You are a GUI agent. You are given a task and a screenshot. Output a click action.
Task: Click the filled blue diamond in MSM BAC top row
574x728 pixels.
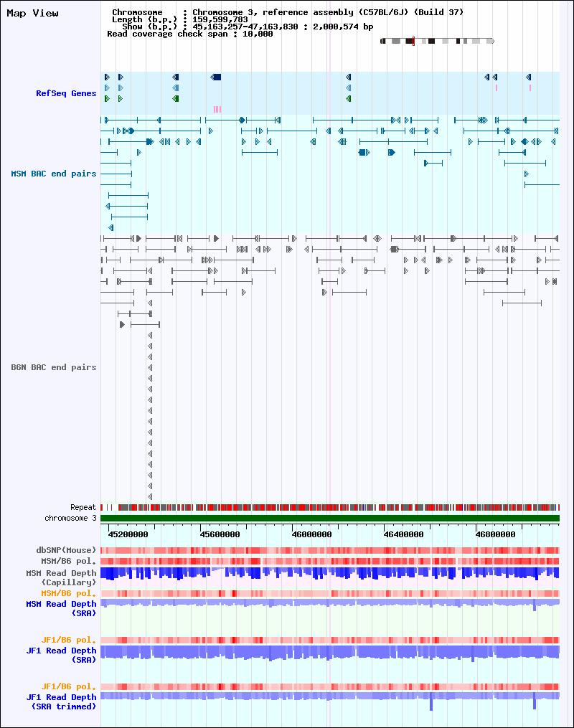(x=242, y=120)
